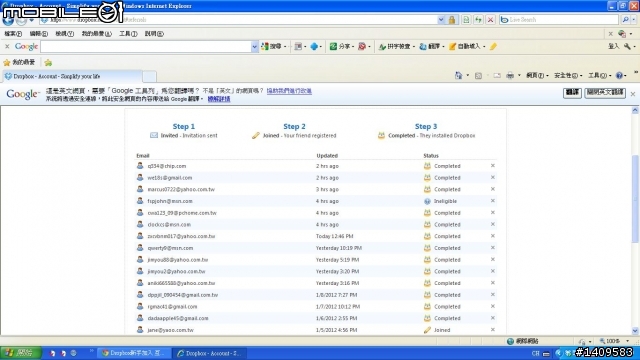Open the Google toolbar 翻譯 dropdown
Screen dimensions: 640x360
coord(443,47)
